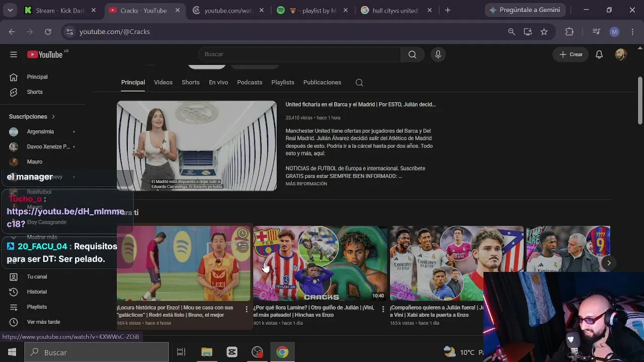Screen dimensions: 644x362
Task: Select the Principal channel tab
Action: pos(133,82)
